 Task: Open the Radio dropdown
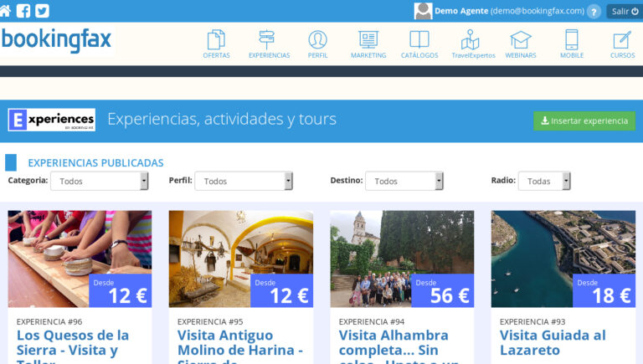[544, 181]
